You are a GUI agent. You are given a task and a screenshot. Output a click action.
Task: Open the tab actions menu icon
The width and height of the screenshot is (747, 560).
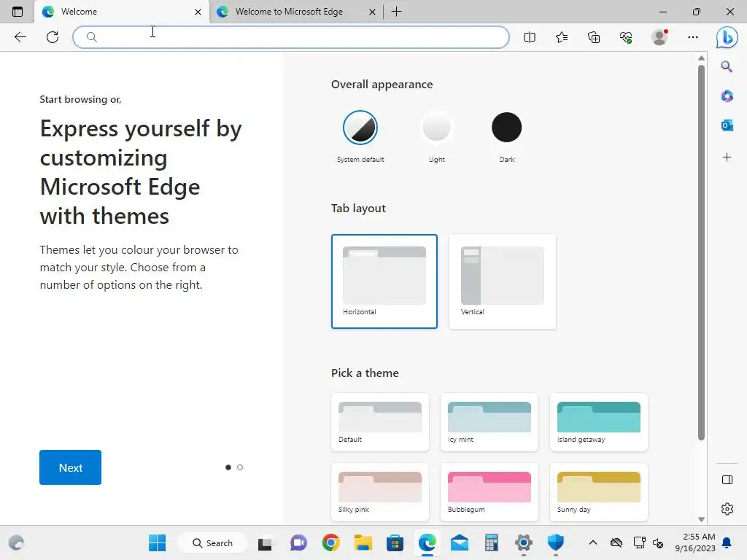click(x=18, y=12)
